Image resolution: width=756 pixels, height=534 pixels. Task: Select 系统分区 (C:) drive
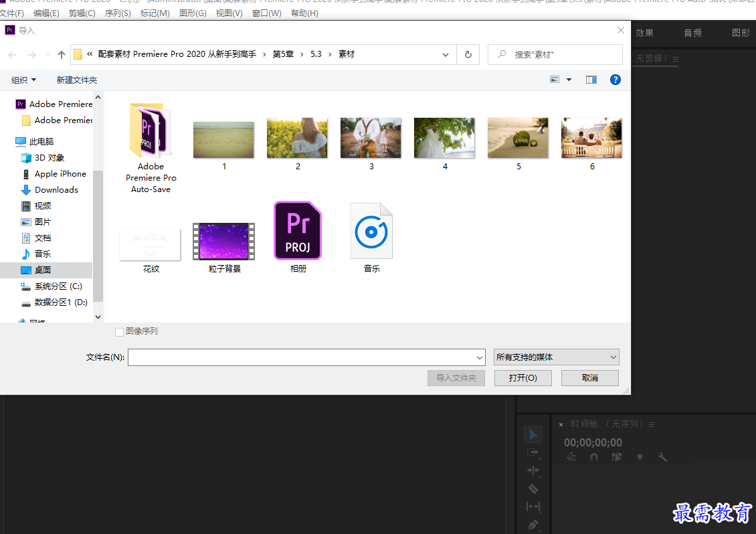[58, 286]
